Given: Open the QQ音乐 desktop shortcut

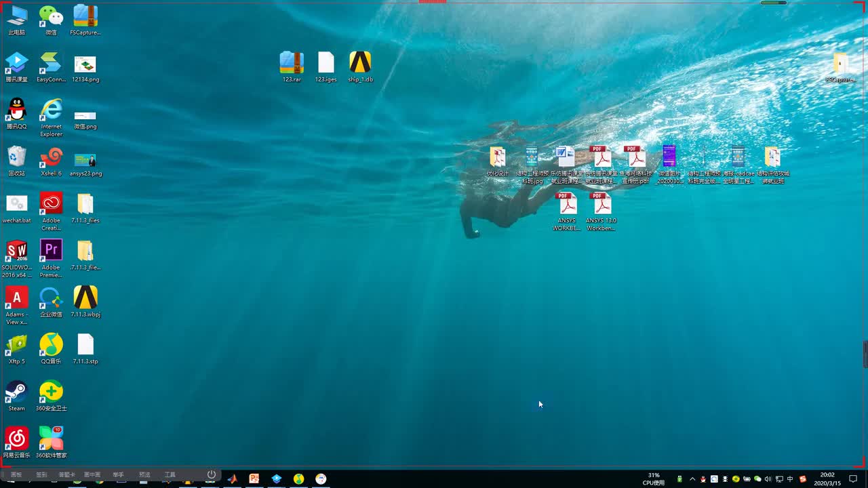Looking at the screenshot, I should [51, 349].
